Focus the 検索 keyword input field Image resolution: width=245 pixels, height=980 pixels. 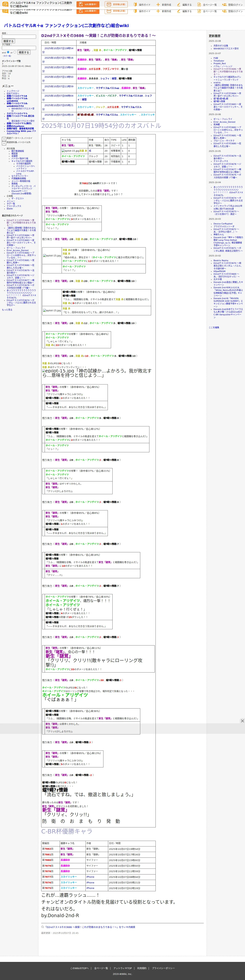point(19,37)
